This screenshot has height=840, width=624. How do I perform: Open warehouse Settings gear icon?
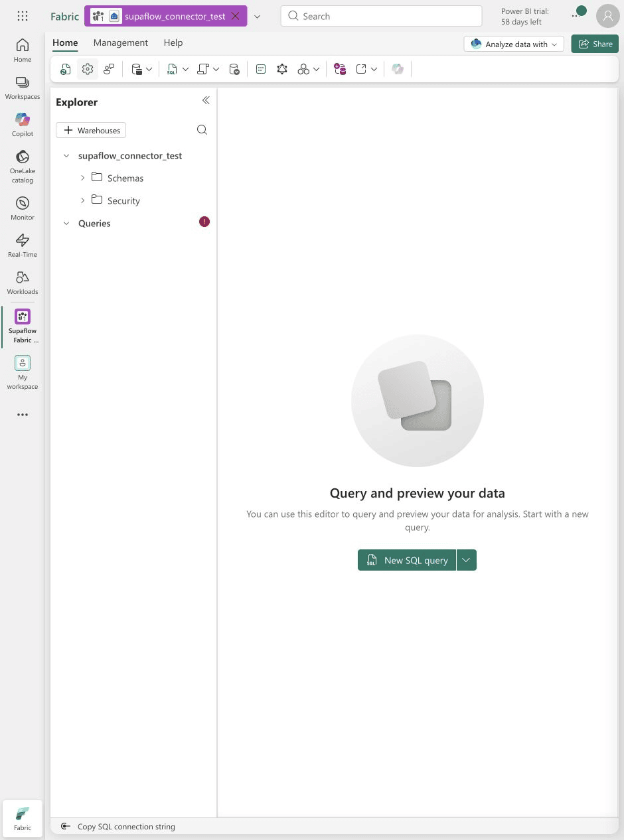(x=88, y=69)
